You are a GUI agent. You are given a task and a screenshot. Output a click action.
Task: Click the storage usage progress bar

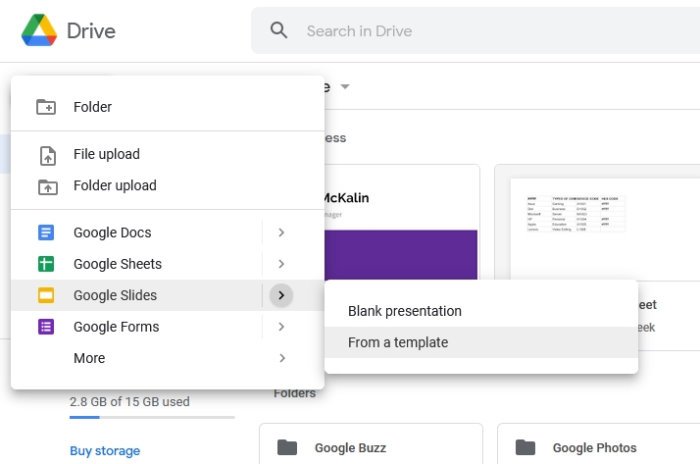(x=152, y=417)
